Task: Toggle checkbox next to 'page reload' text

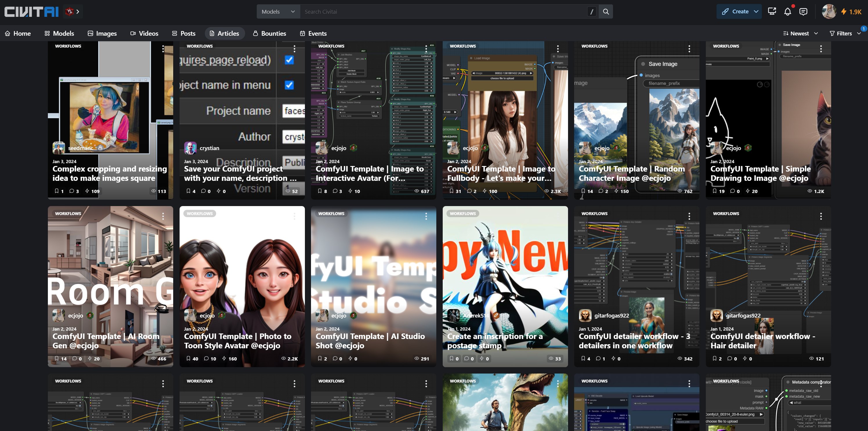Action: pos(289,60)
